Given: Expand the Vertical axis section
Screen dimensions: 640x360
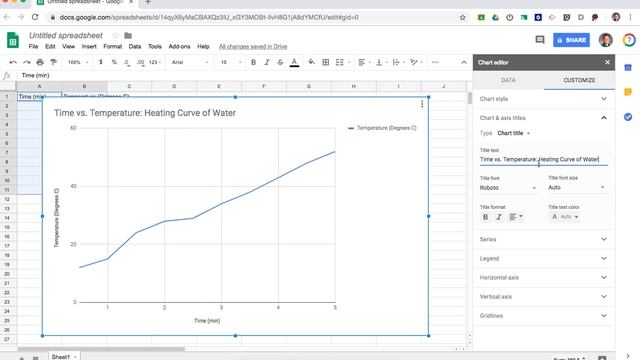Looking at the screenshot, I should [x=544, y=297].
